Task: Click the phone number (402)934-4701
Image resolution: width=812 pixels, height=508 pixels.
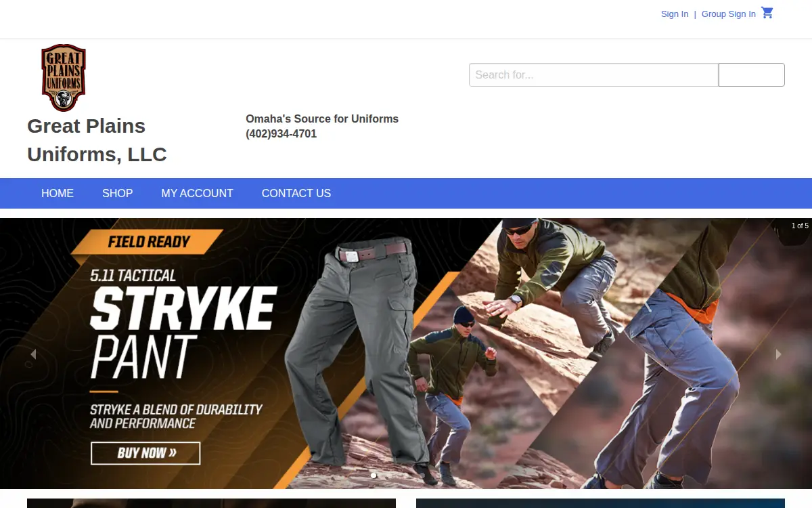Action: click(281, 133)
